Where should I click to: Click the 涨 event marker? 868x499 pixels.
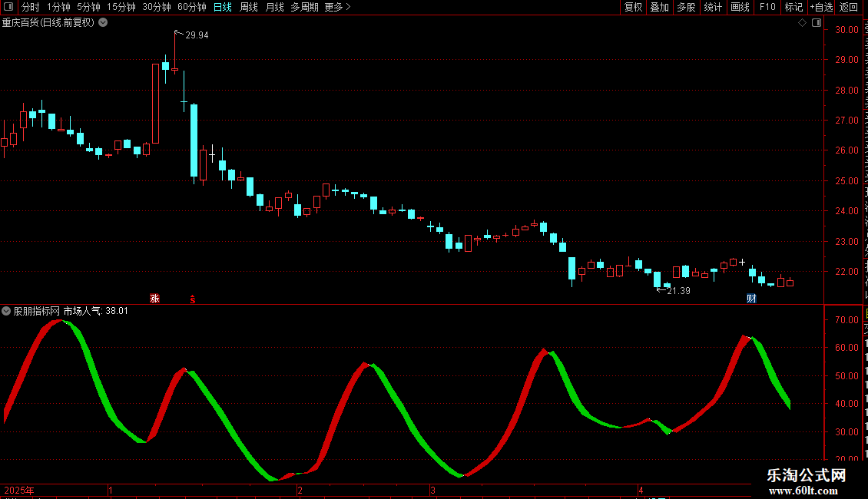coord(154,298)
